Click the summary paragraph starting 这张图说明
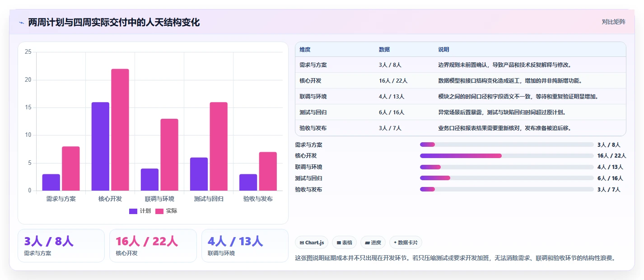 click(455, 258)
